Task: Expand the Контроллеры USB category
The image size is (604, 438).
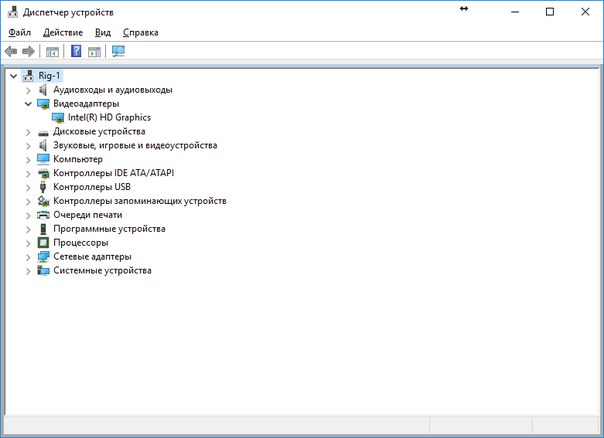Action: pyautogui.click(x=28, y=187)
